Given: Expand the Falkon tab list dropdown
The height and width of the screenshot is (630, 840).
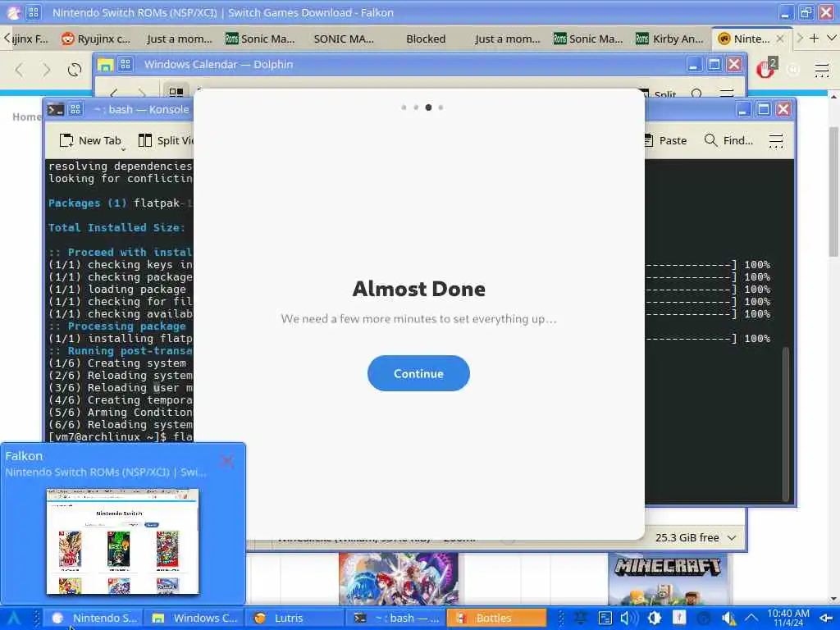Looking at the screenshot, I should (832, 39).
